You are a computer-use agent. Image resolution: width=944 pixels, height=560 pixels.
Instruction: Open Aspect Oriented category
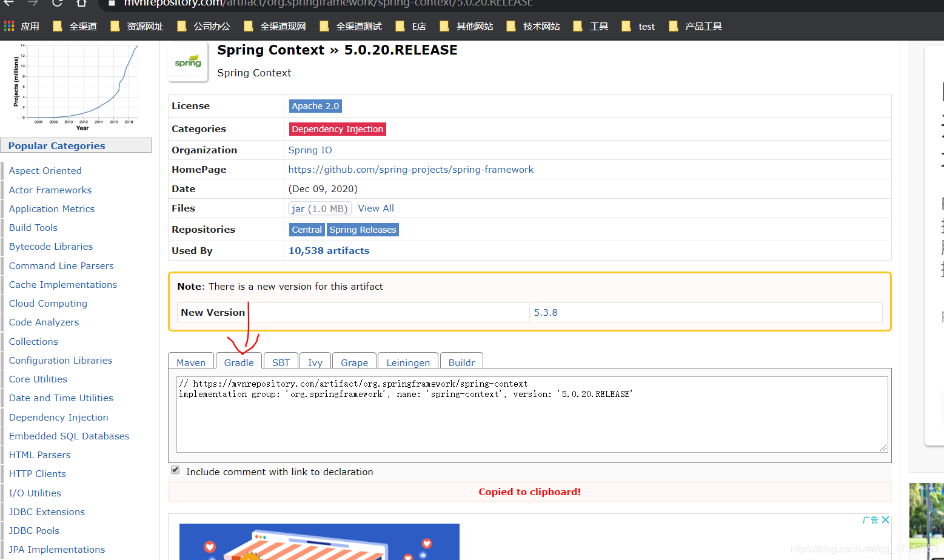(45, 171)
